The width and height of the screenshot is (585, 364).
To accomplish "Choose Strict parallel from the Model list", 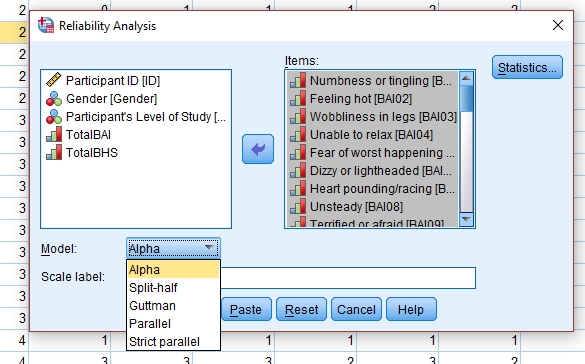I will click(x=173, y=341).
